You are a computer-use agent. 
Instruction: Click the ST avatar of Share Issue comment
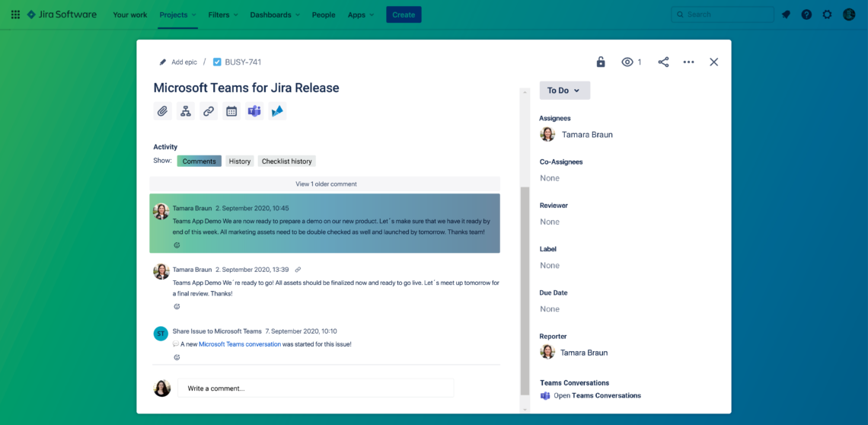tap(161, 334)
